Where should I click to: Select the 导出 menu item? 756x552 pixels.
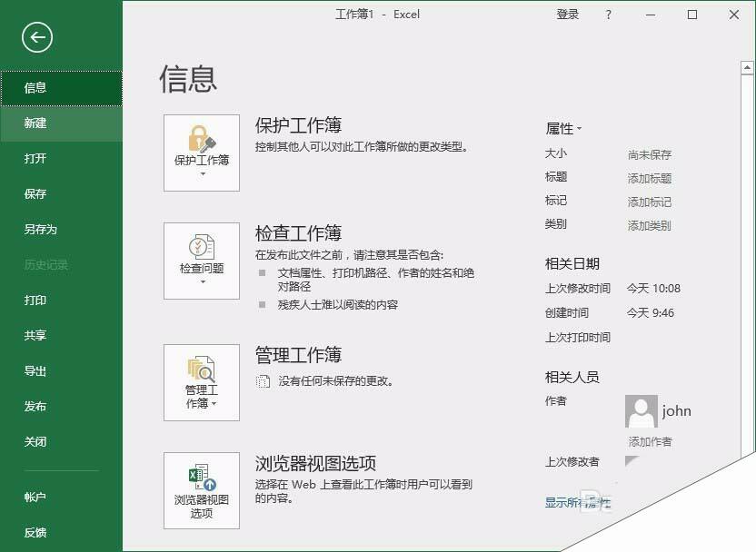point(61,371)
